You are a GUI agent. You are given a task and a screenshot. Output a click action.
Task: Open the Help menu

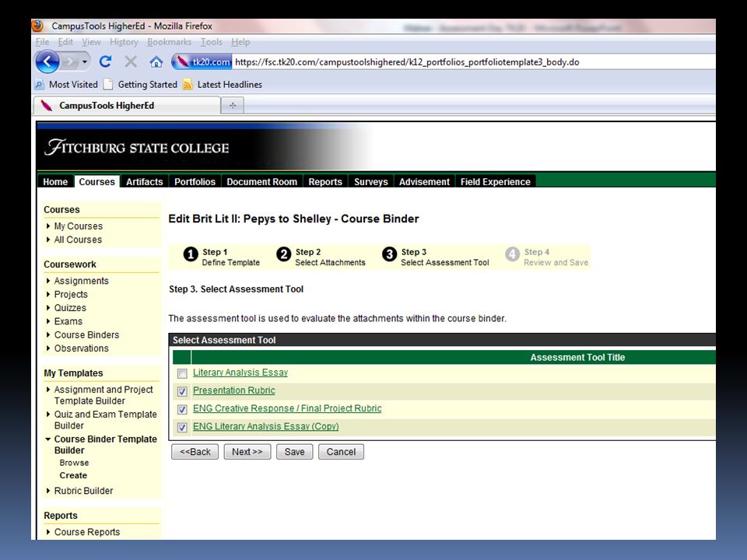[240, 42]
